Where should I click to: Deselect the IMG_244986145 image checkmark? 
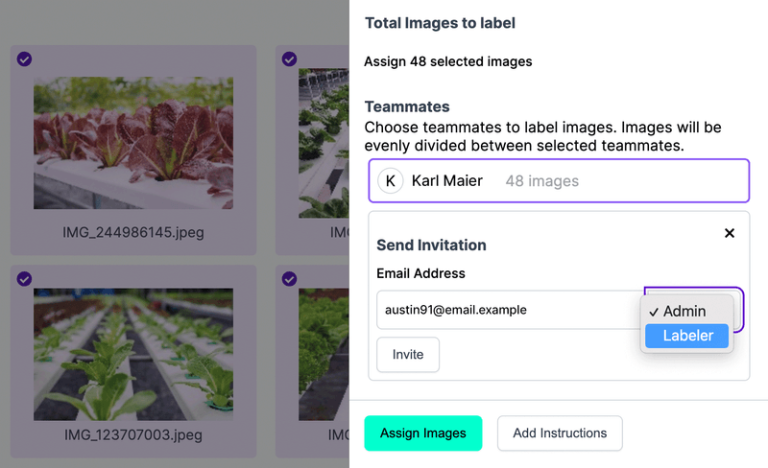click(24, 59)
